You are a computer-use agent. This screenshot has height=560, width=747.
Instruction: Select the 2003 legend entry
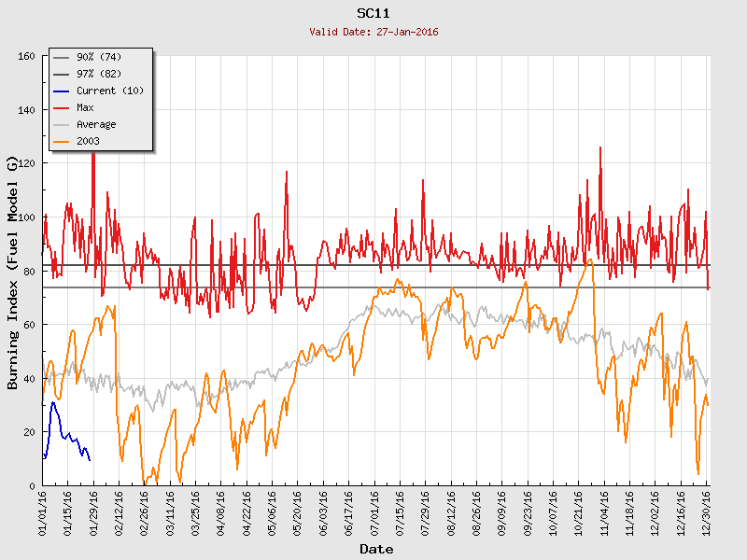(x=88, y=141)
